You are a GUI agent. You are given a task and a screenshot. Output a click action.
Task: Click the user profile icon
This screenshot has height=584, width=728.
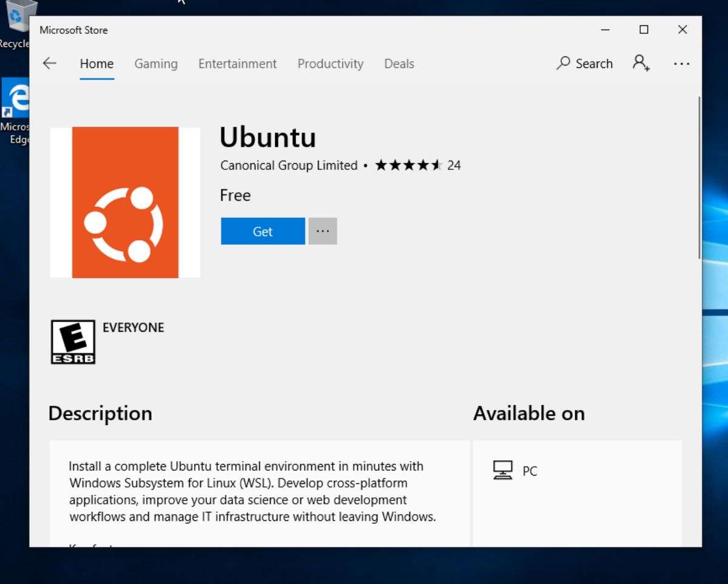point(641,64)
